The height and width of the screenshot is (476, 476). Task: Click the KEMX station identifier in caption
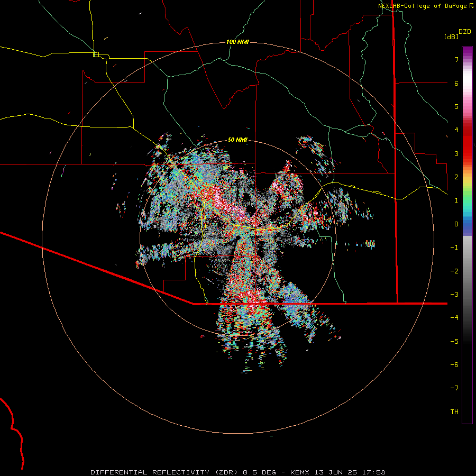pos(300,472)
